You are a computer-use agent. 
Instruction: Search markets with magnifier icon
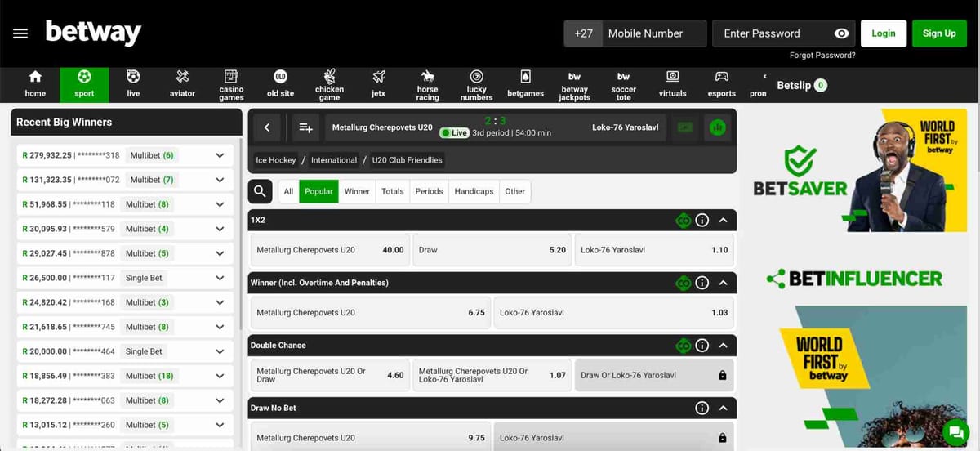[260, 192]
